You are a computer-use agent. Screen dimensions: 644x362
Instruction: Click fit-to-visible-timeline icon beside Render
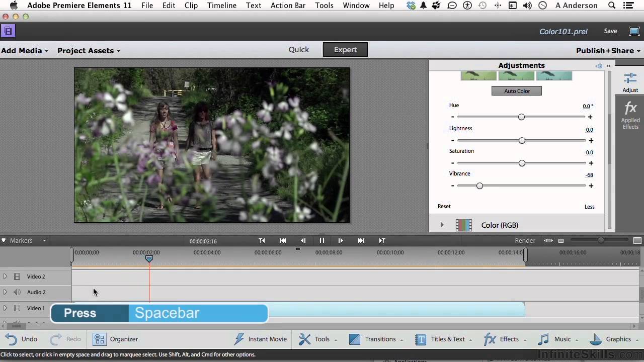click(548, 241)
